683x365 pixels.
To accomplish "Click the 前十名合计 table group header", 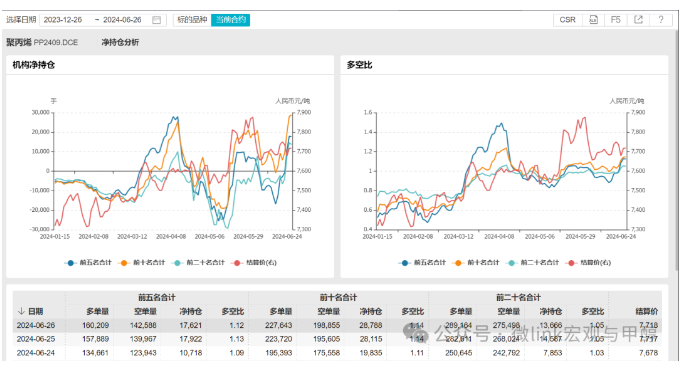I will click(x=338, y=297).
